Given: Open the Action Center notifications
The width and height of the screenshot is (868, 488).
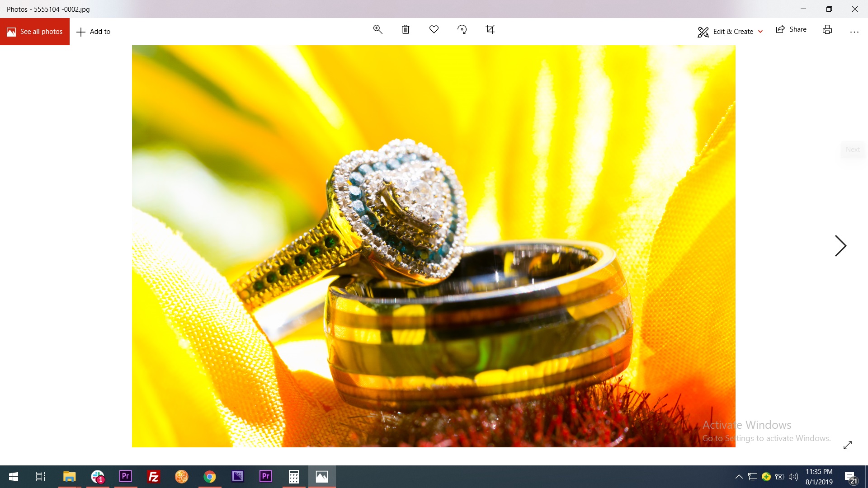Looking at the screenshot, I should pos(850,476).
